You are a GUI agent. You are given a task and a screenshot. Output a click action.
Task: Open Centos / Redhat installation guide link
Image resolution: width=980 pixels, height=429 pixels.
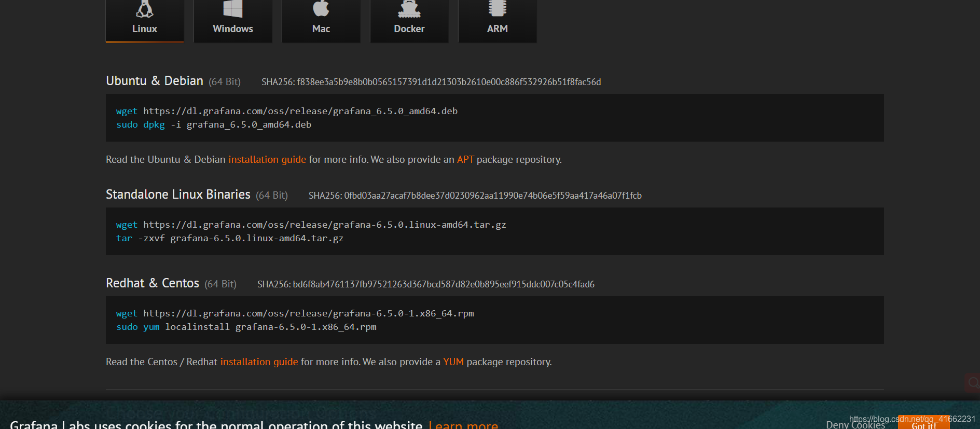point(259,362)
